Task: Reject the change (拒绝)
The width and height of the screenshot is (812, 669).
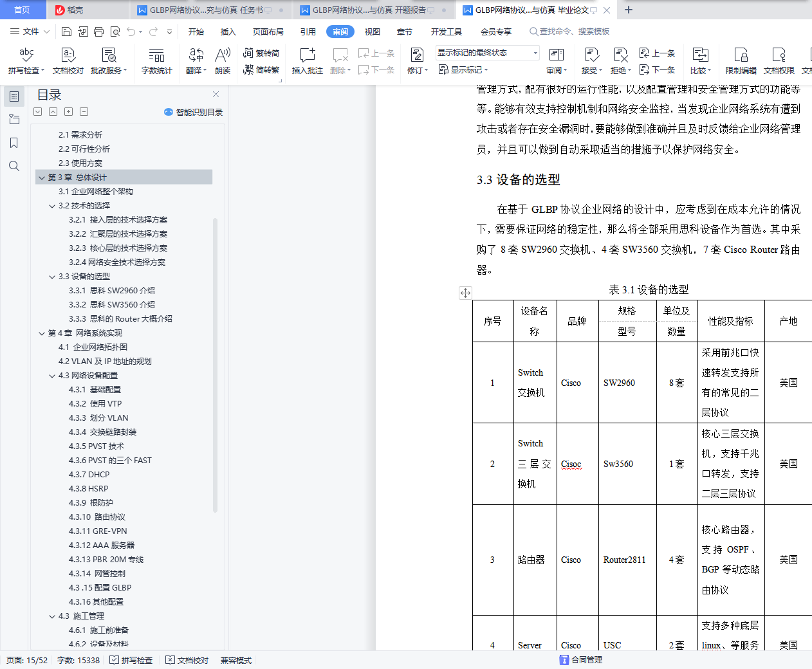Action: coord(620,61)
